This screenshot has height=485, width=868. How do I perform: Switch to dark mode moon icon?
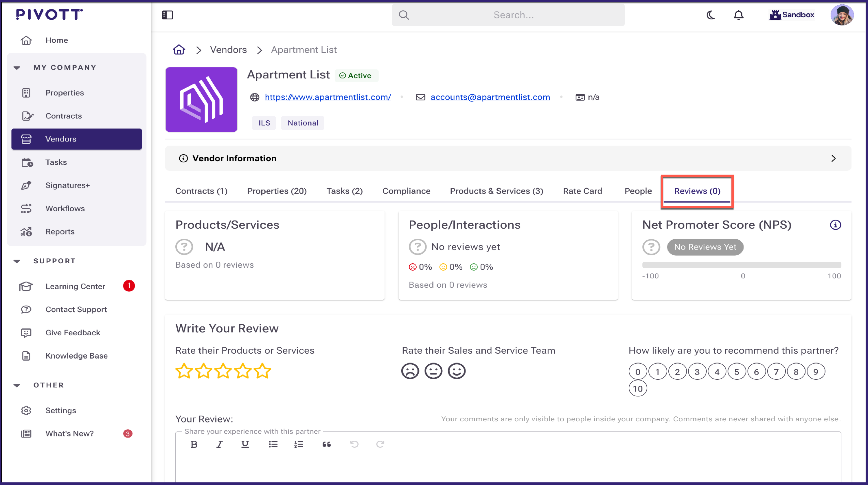coord(711,15)
